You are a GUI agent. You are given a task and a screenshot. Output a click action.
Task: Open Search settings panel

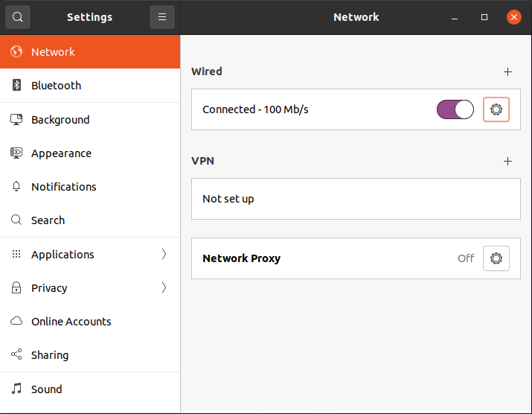click(90, 220)
